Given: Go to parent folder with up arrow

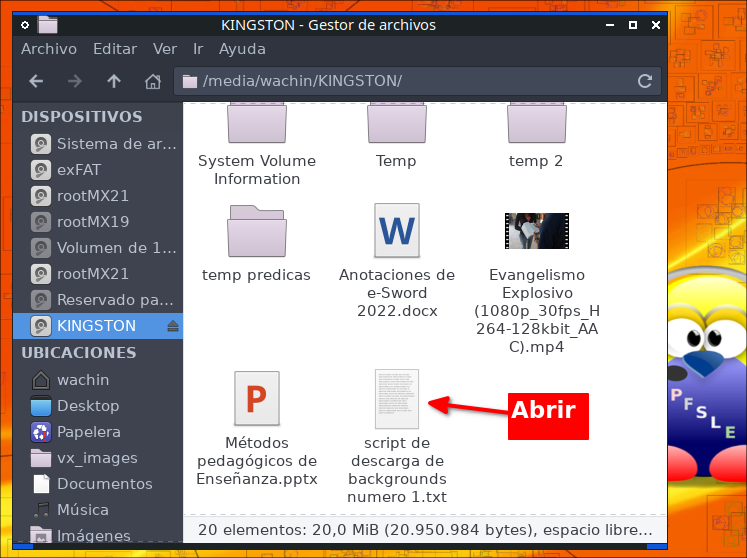Looking at the screenshot, I should tap(114, 81).
